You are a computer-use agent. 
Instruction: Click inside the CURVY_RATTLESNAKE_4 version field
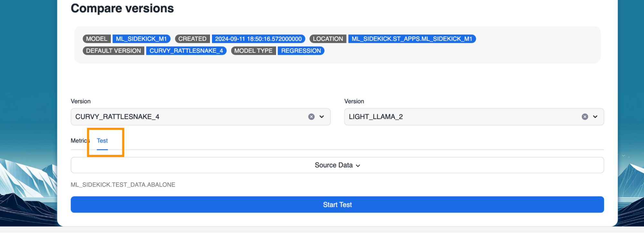[187, 117]
